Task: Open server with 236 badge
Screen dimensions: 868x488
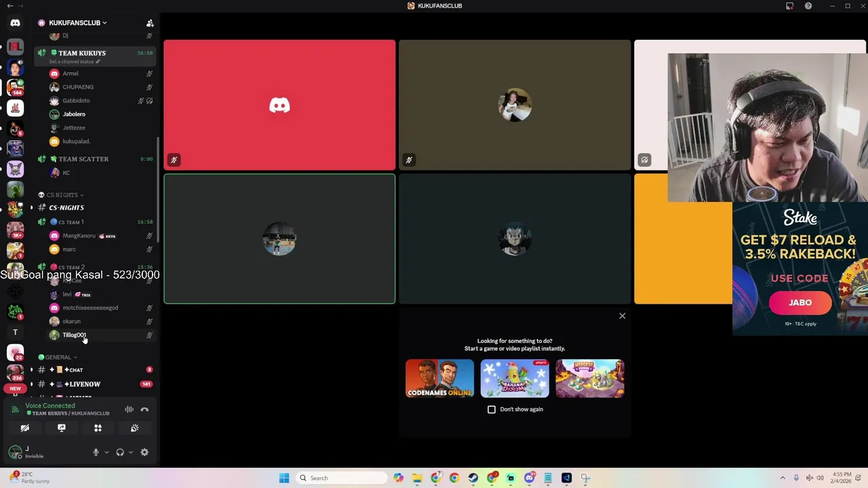Action: pyautogui.click(x=15, y=373)
